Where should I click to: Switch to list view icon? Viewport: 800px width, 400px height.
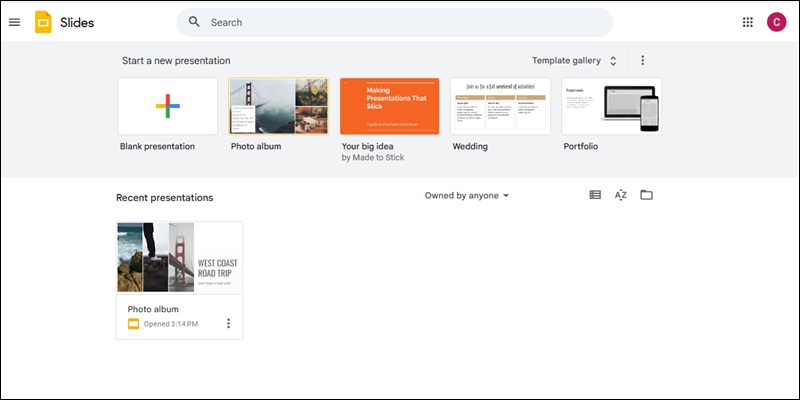(595, 195)
